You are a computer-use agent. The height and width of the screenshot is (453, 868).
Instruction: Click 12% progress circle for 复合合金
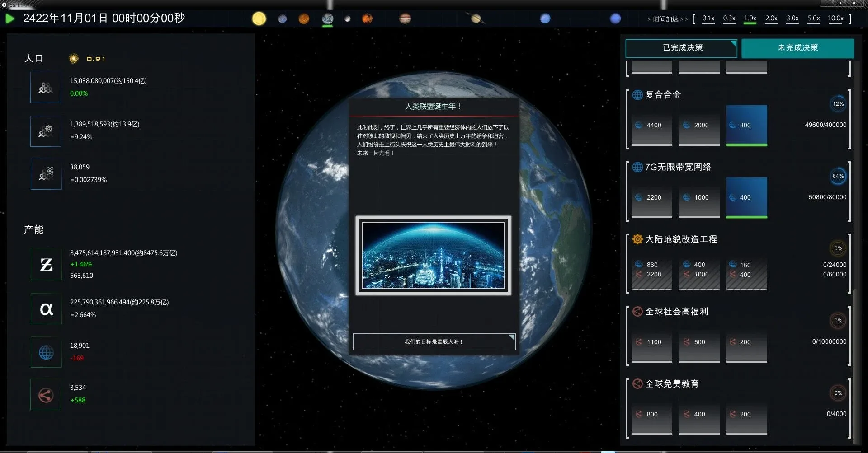[x=838, y=104]
